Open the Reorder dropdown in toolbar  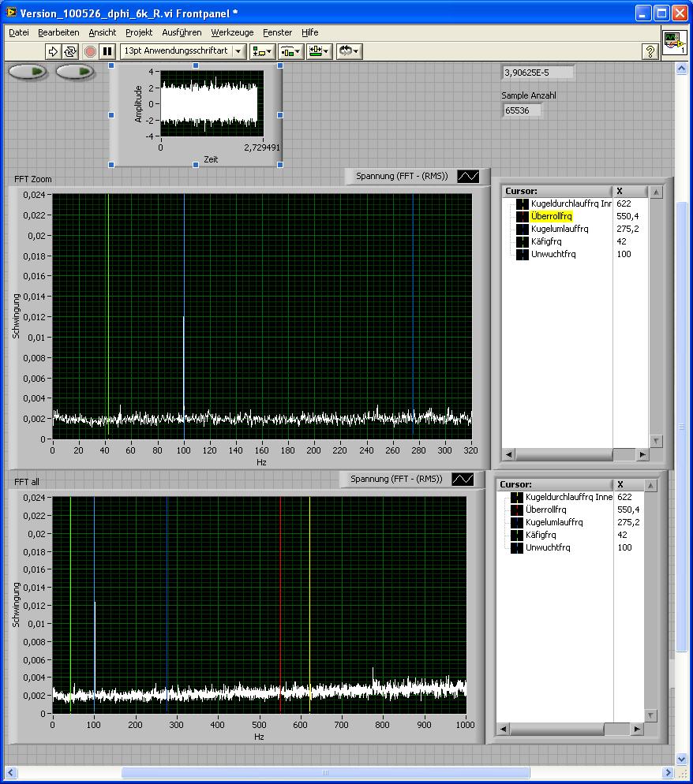click(348, 51)
